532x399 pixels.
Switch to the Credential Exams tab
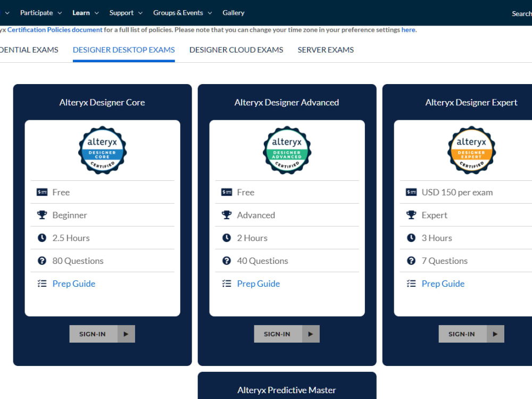click(x=29, y=50)
